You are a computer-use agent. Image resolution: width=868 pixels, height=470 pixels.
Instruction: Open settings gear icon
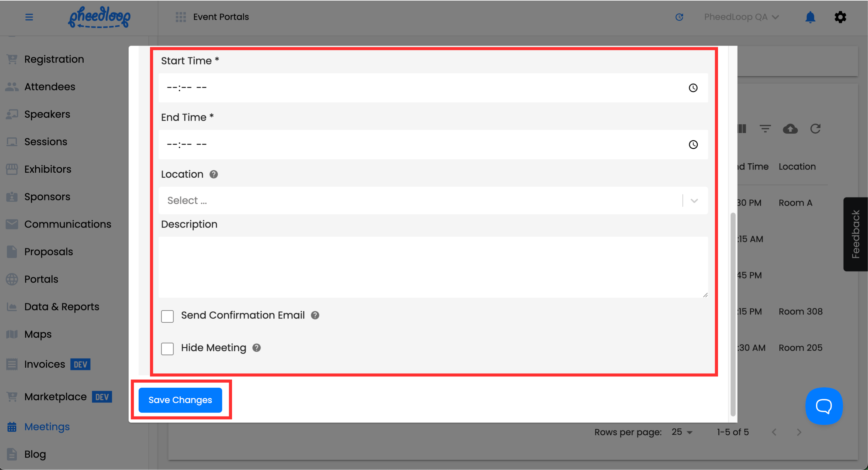point(840,17)
